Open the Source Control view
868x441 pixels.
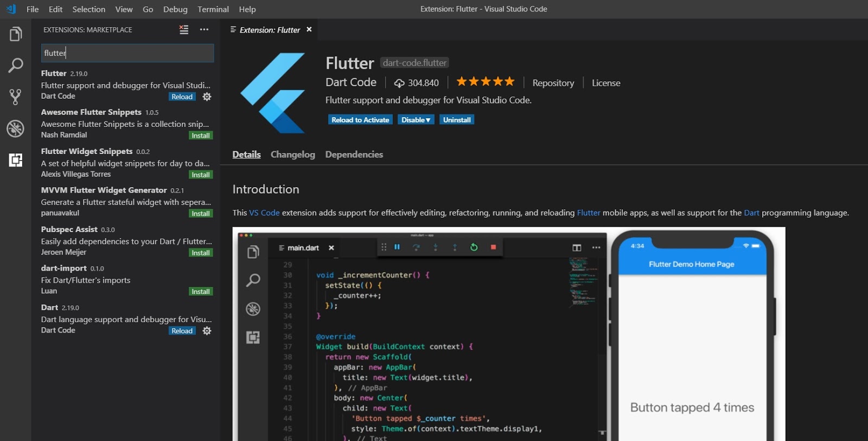[16, 97]
